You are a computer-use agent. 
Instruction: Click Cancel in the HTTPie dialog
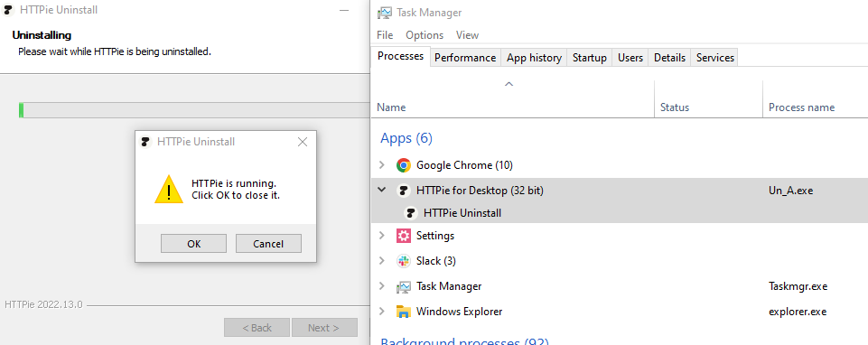point(268,244)
